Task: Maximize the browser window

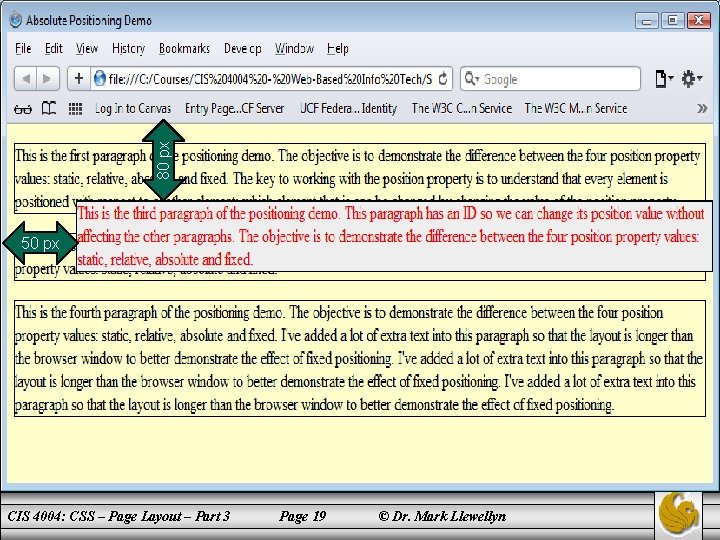Action: 673,21
